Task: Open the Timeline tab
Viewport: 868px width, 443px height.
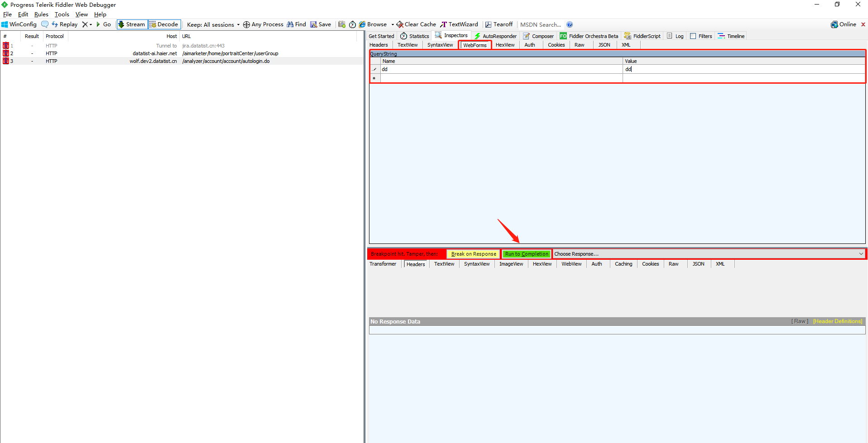Action: pos(731,36)
